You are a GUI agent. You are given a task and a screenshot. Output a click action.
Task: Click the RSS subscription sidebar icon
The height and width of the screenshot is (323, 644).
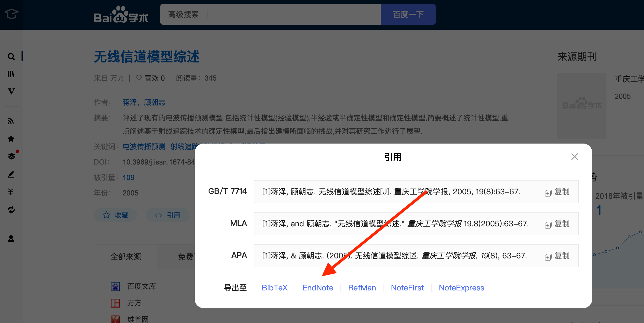(x=11, y=121)
